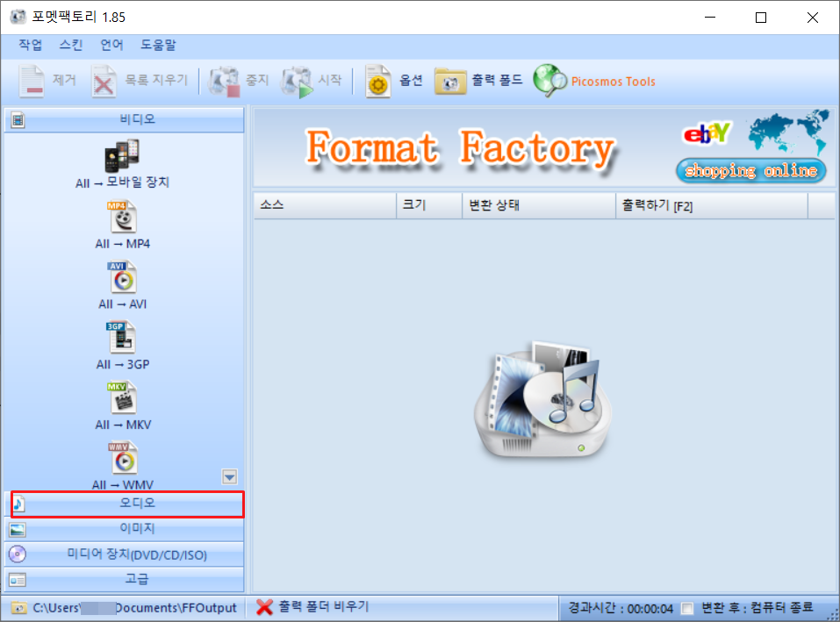840x622 pixels.
Task: Select the All → MP4 icon
Action: [x=123, y=217]
